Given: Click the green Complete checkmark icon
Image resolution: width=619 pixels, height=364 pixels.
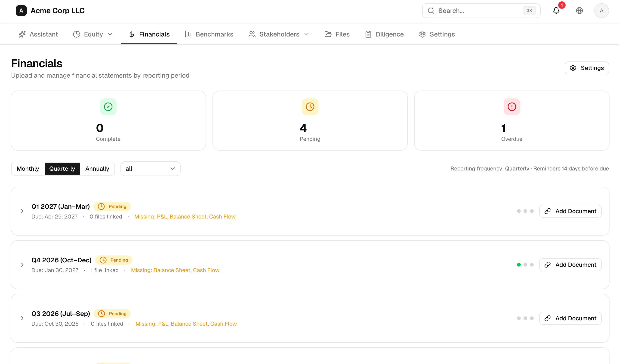Looking at the screenshot, I should [108, 107].
